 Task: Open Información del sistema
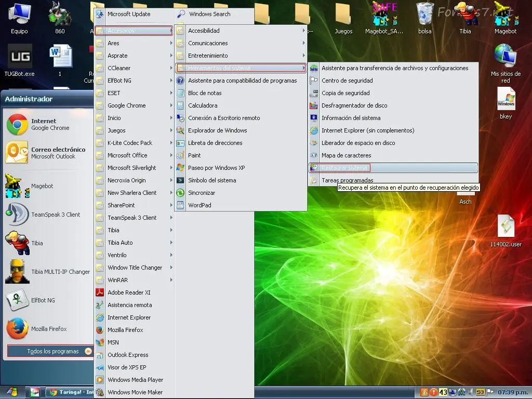tap(393, 118)
